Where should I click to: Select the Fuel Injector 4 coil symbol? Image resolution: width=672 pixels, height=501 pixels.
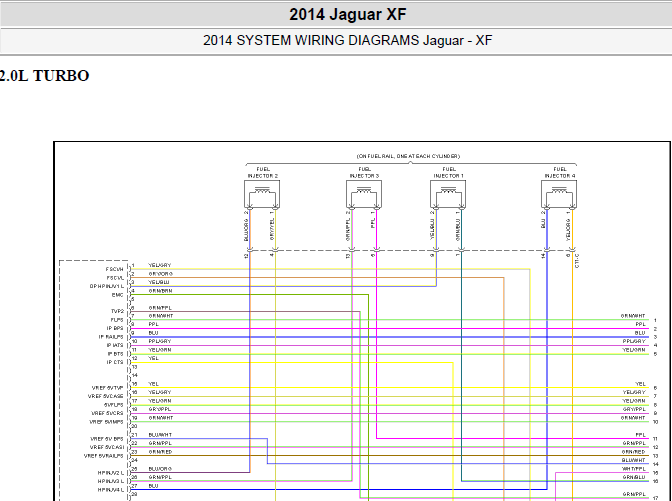559,194
